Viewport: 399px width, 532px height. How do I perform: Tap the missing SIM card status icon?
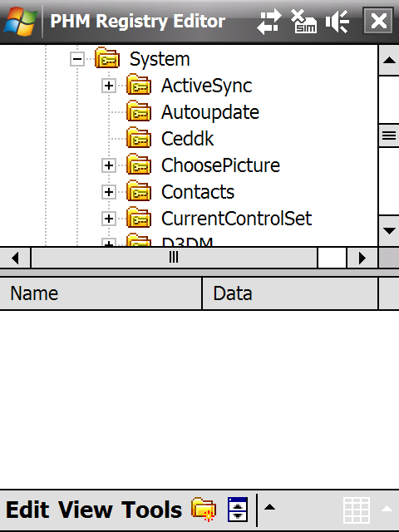coord(303,22)
